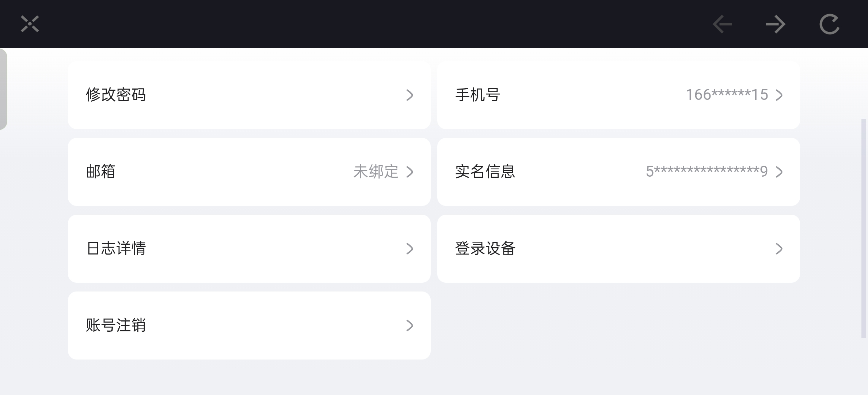868x395 pixels.
Task: Click the back arrow icon
Action: pos(722,25)
